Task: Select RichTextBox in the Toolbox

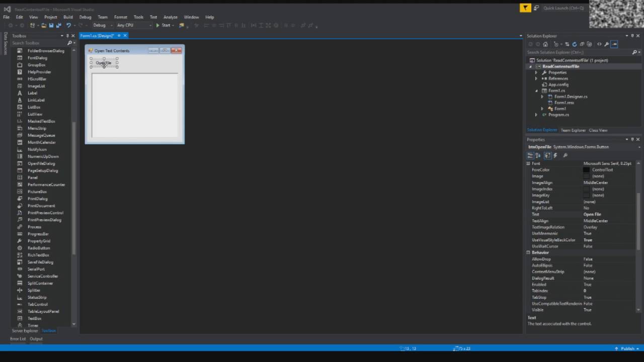Action: point(38,255)
